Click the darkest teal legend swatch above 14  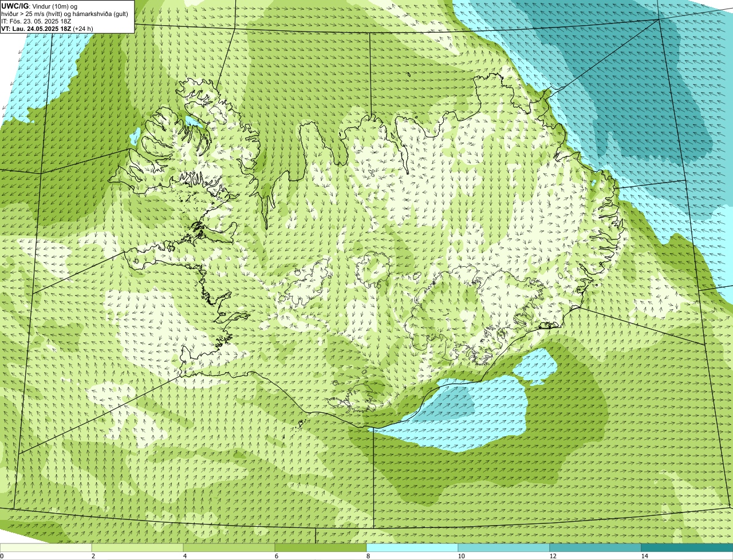click(687, 548)
